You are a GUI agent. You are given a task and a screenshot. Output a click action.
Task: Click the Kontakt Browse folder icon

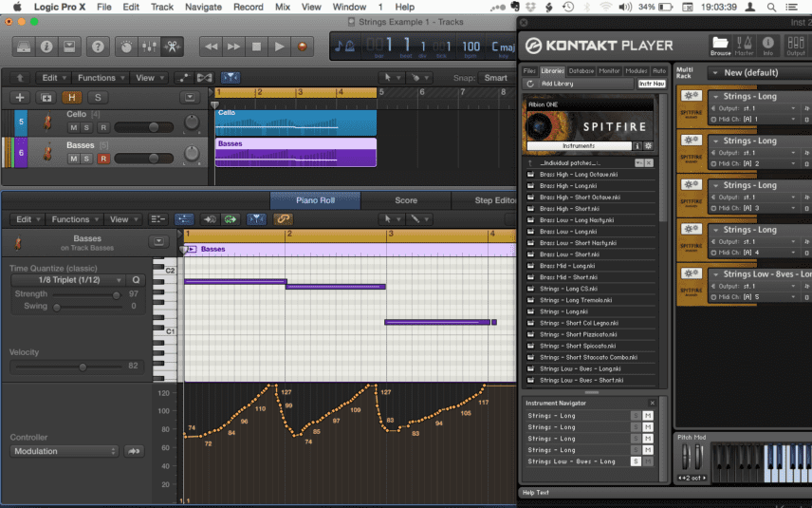coord(720,46)
